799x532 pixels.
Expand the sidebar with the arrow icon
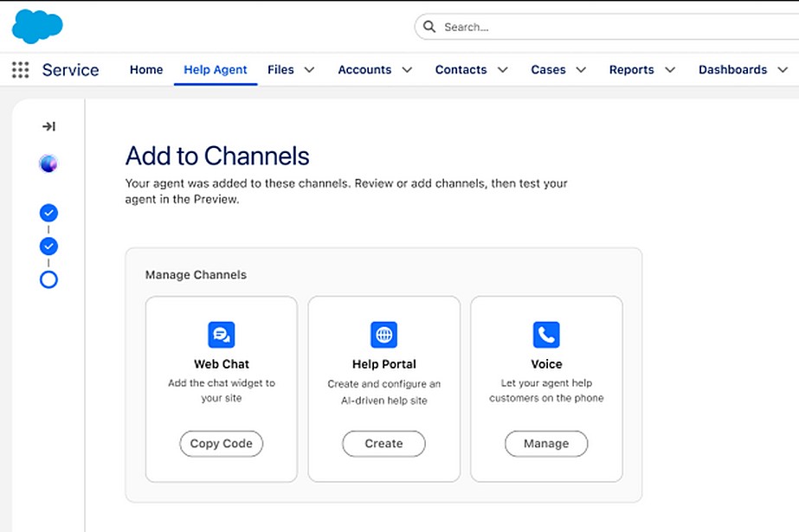[49, 126]
